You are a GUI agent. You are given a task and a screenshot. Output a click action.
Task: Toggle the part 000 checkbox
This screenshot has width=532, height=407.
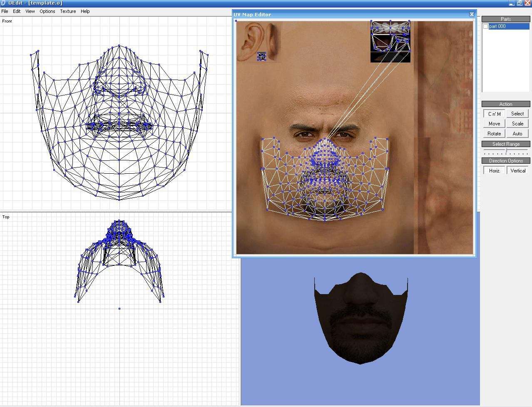click(485, 26)
